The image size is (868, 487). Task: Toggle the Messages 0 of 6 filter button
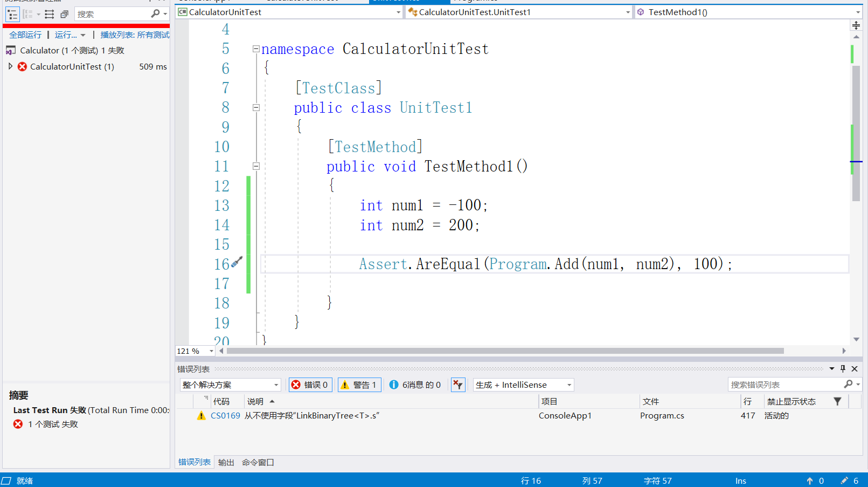[x=415, y=385]
